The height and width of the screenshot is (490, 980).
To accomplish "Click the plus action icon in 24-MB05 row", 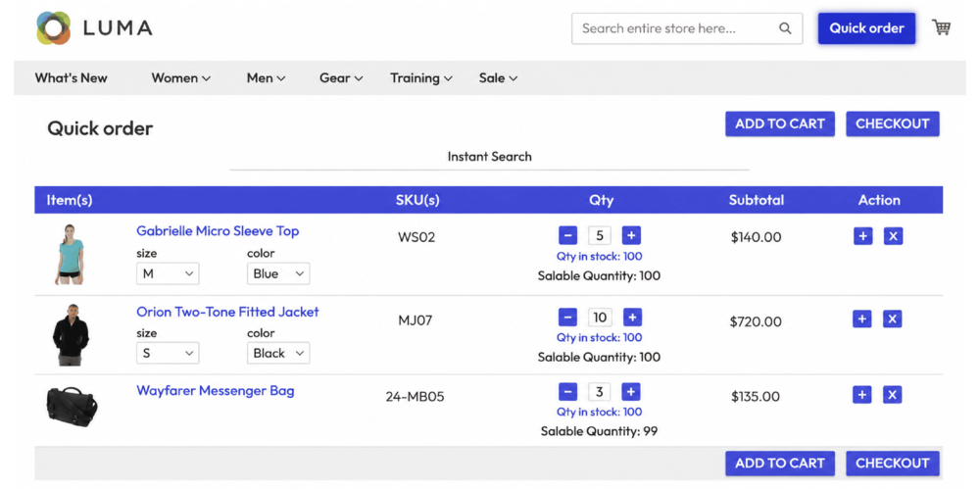I will [861, 395].
